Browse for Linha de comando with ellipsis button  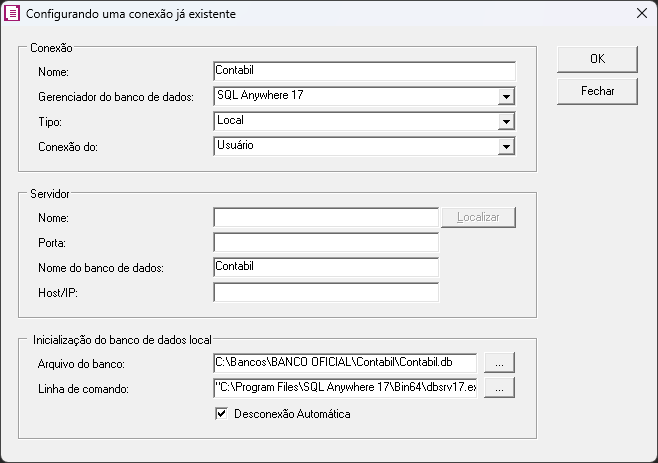pos(499,388)
